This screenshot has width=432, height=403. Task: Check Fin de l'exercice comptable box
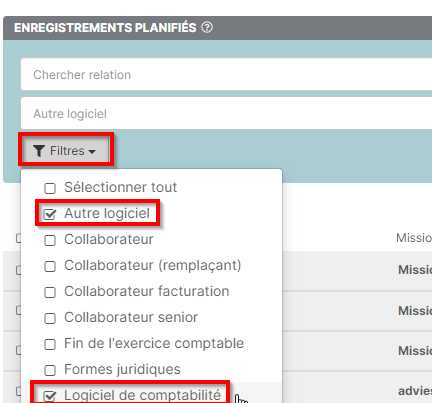50,344
